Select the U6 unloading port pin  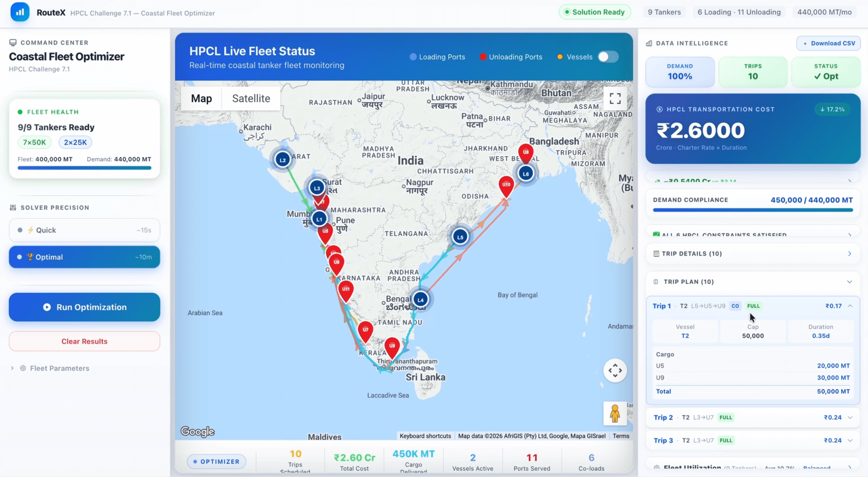[x=336, y=265]
